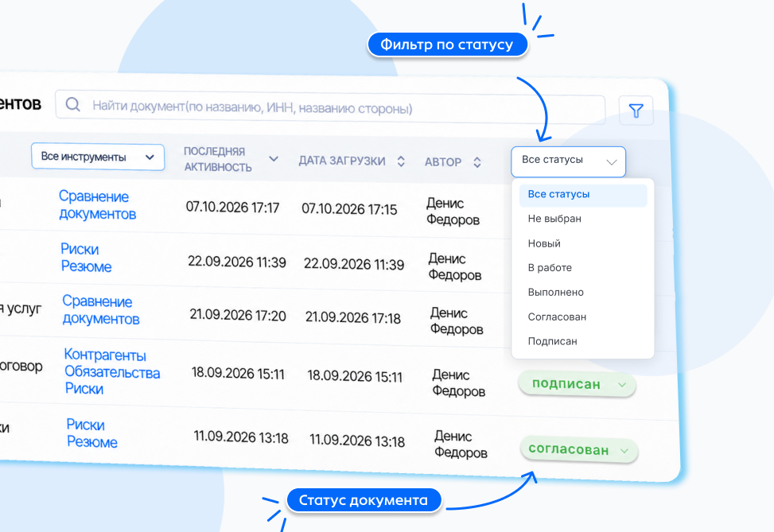
Task: Select 'Все статусы' option in list
Action: [x=583, y=196]
